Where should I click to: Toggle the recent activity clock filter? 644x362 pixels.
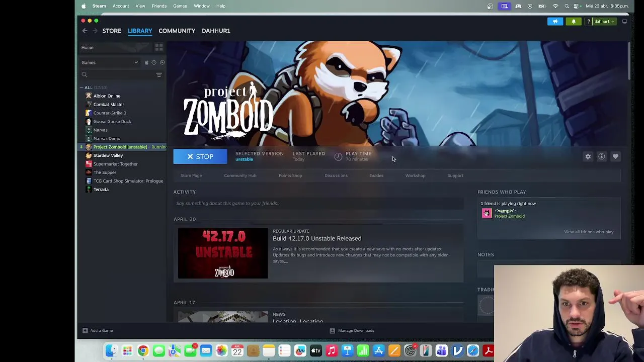154,62
